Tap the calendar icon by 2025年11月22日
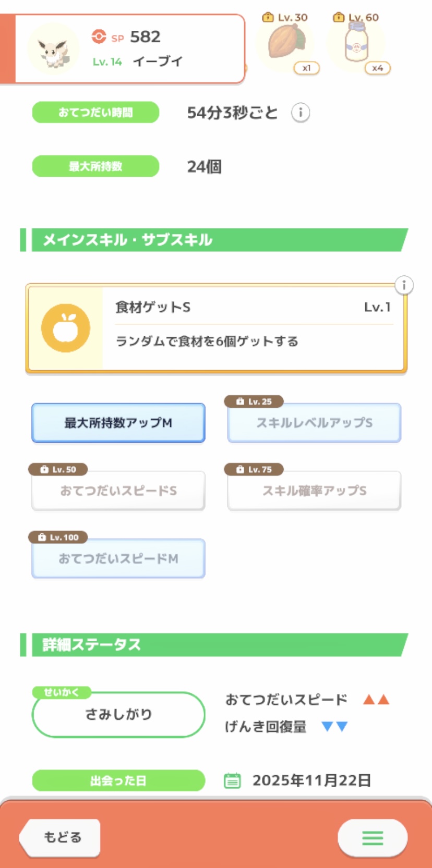Image resolution: width=432 pixels, height=868 pixels. point(232,780)
